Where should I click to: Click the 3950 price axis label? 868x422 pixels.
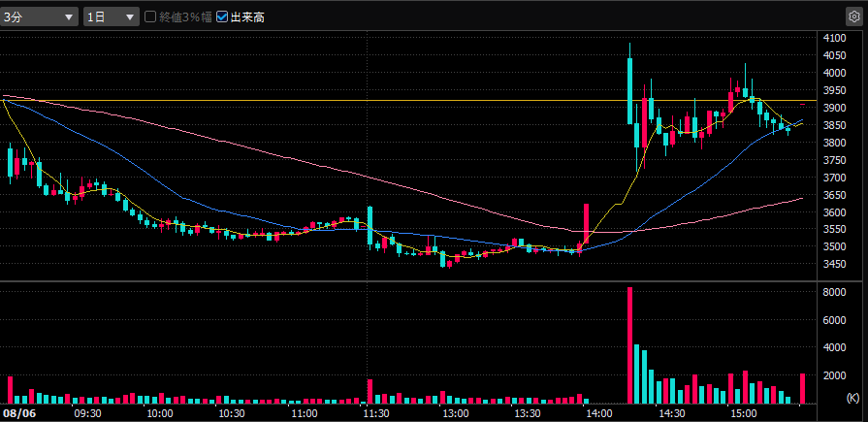pos(834,90)
